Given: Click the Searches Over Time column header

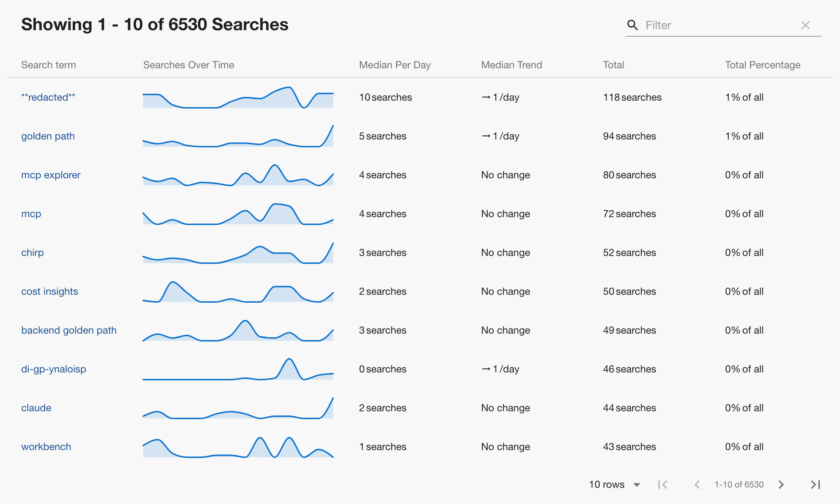Looking at the screenshot, I should (189, 65).
